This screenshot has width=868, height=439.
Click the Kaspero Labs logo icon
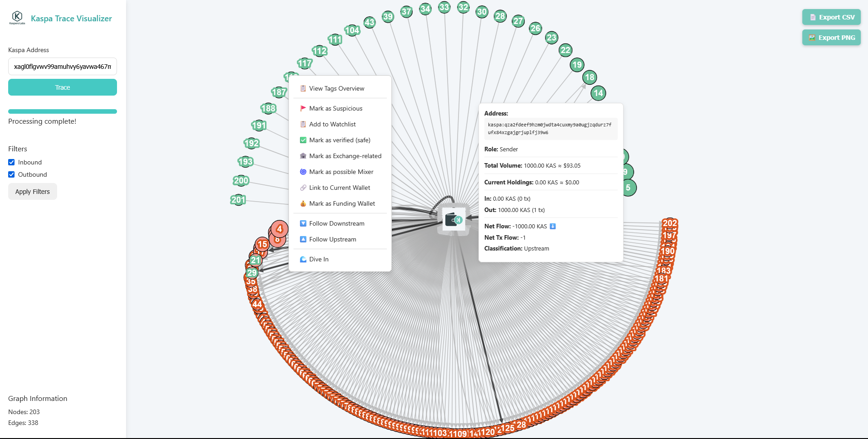(17, 18)
